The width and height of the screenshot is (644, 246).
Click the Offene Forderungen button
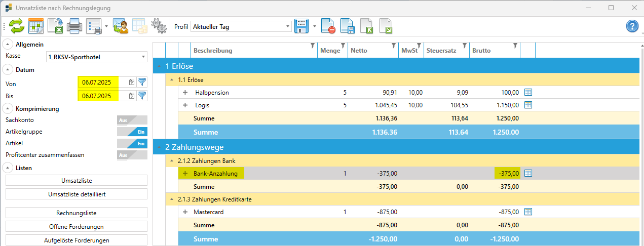point(77,226)
